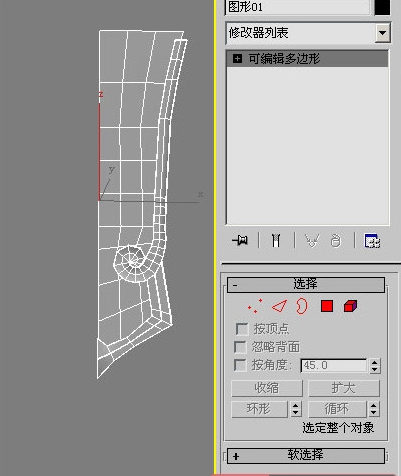Select Vertex sub-object mode icon

point(255,306)
